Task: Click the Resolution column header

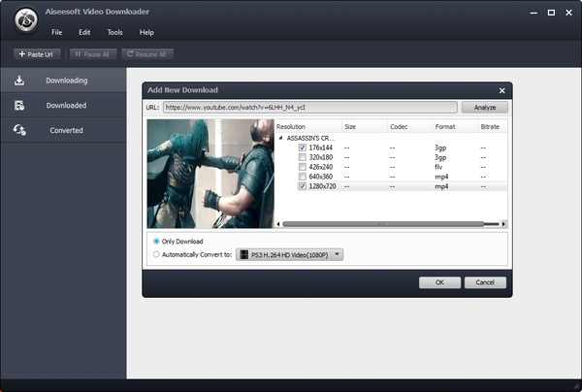Action: tap(308, 126)
